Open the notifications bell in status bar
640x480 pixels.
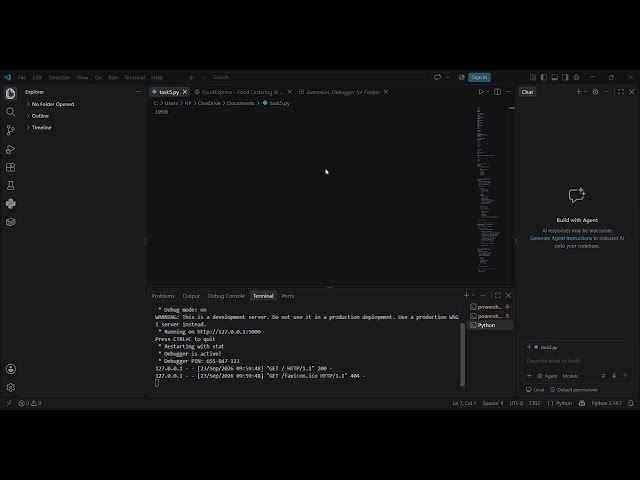click(x=631, y=403)
